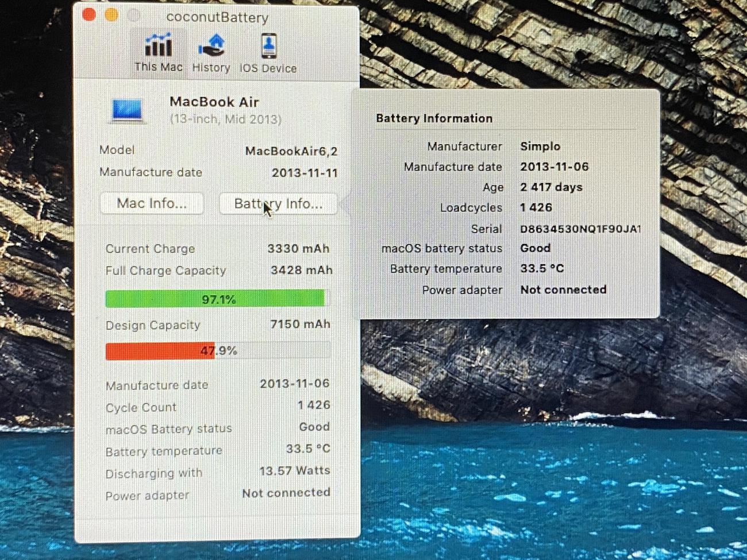Open the Mac Info... button

coord(152,203)
